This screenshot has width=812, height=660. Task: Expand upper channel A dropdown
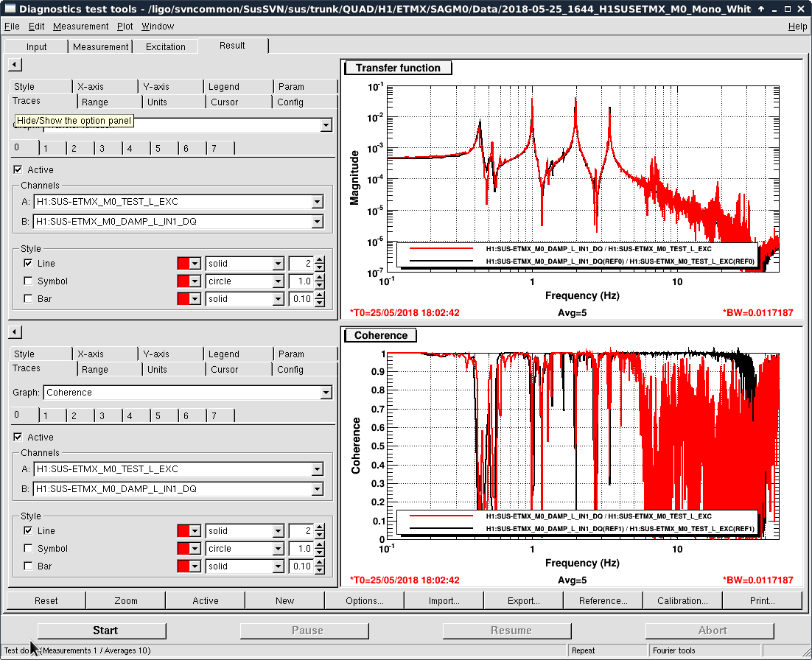click(317, 202)
